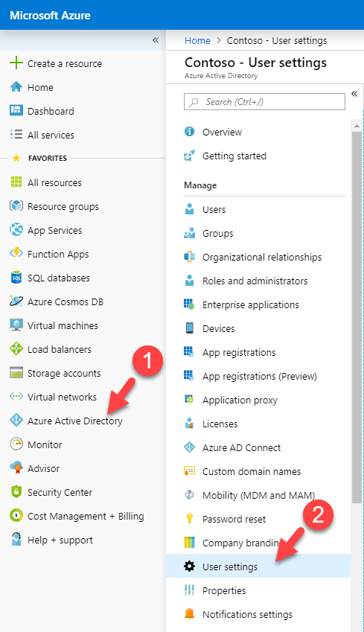Click the SQL databases icon
Viewport: 364px width, 632px height.
[x=16, y=278]
